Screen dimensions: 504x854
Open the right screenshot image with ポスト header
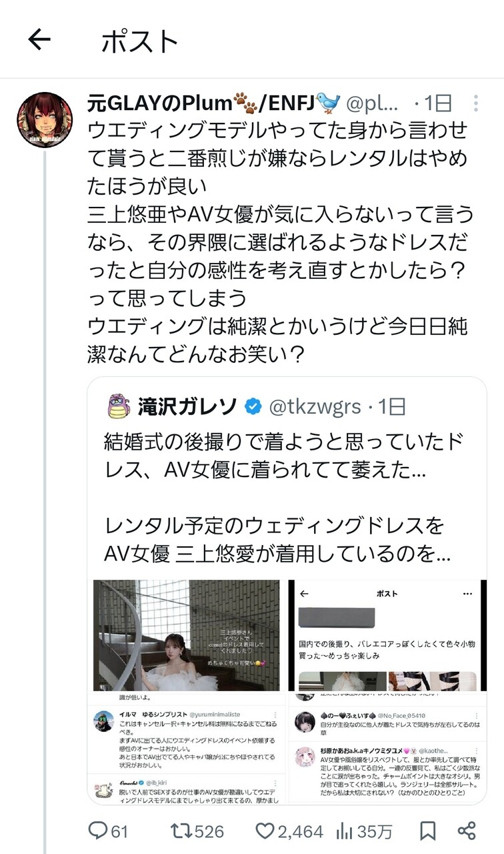384,635
